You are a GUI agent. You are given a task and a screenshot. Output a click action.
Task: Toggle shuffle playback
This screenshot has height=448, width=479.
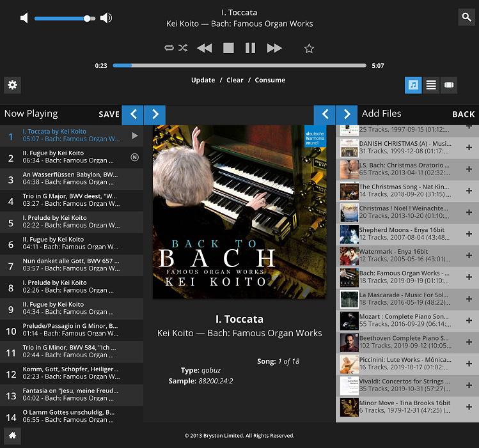(183, 48)
